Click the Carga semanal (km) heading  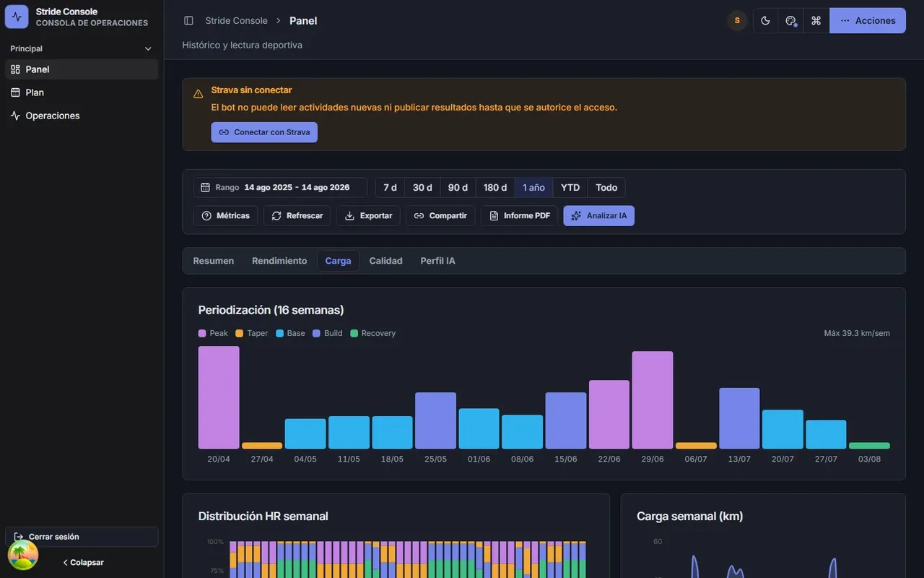690,516
